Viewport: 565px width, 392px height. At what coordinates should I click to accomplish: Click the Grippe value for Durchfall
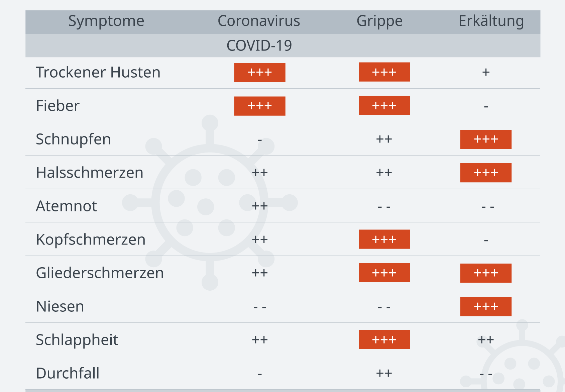[x=384, y=373]
